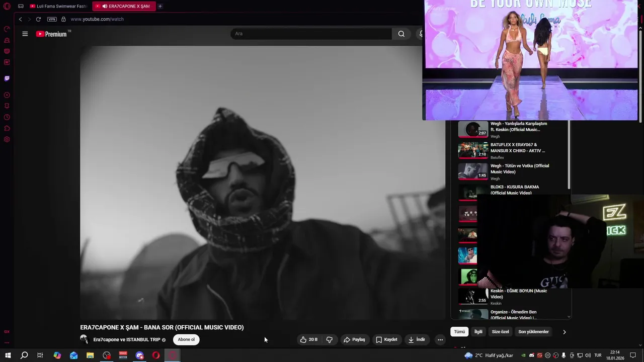Share video with Paylaş button
644x362 pixels.
click(x=354, y=339)
